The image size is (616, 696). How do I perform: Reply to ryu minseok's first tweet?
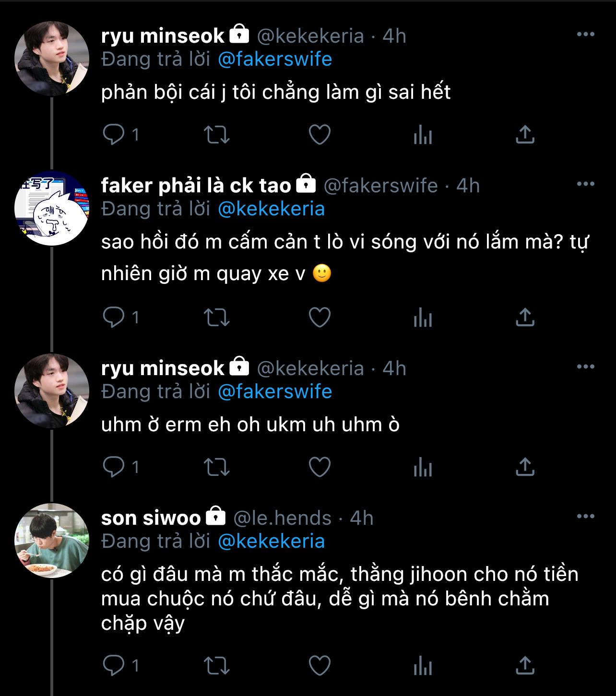114,134
